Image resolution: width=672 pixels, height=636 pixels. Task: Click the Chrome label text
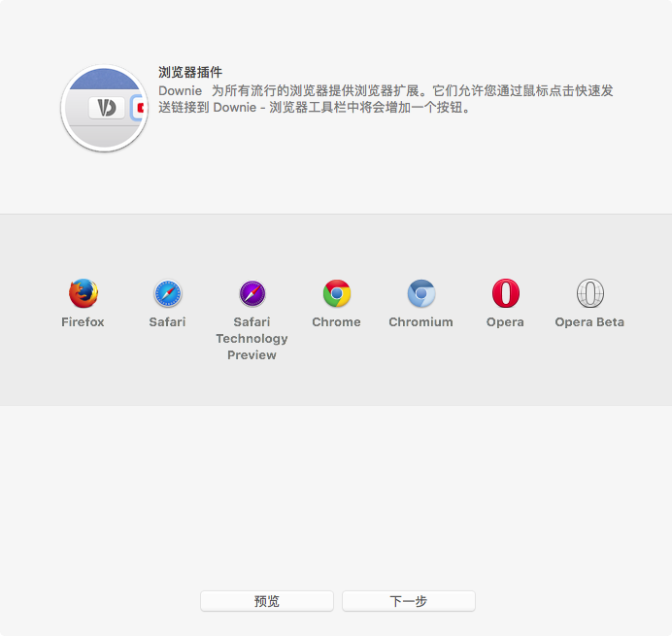(336, 321)
